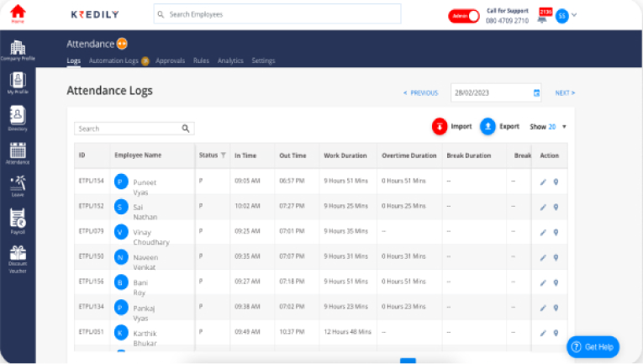Image resolution: width=643 pixels, height=364 pixels.
Task: Open the calendar icon in date field
Action: pyautogui.click(x=536, y=92)
